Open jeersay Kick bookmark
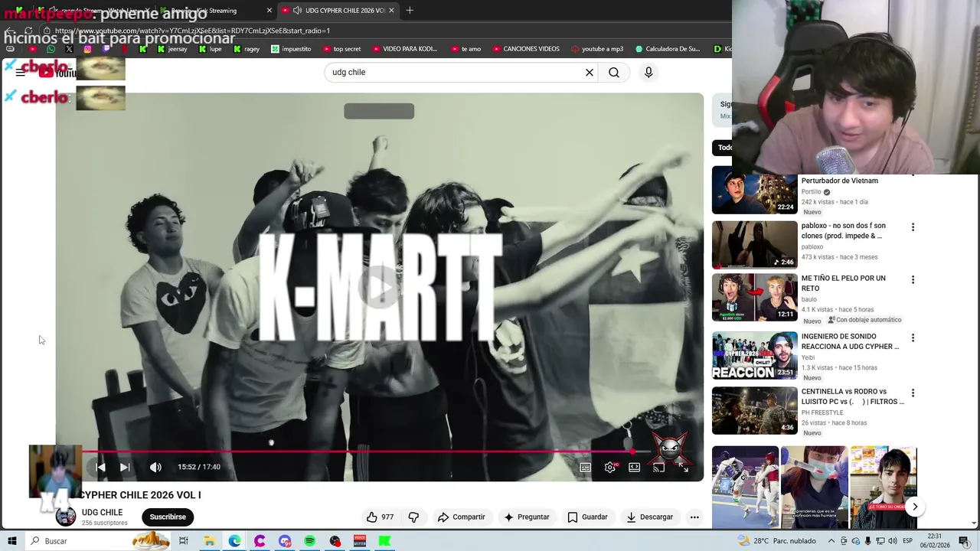 point(171,49)
